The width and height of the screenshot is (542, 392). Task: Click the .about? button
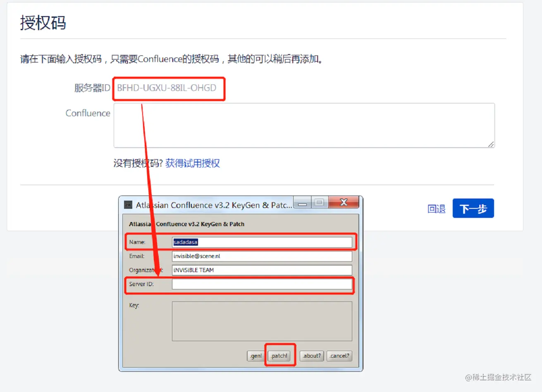coord(312,356)
